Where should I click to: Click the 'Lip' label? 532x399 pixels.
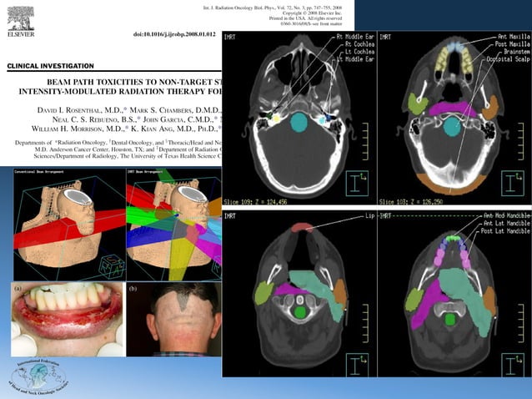point(369,215)
